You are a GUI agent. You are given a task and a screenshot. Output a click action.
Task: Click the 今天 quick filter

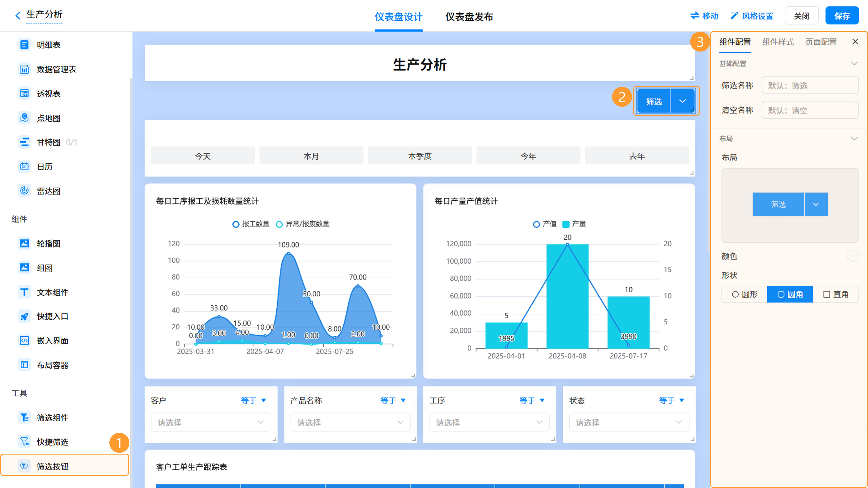(x=203, y=156)
